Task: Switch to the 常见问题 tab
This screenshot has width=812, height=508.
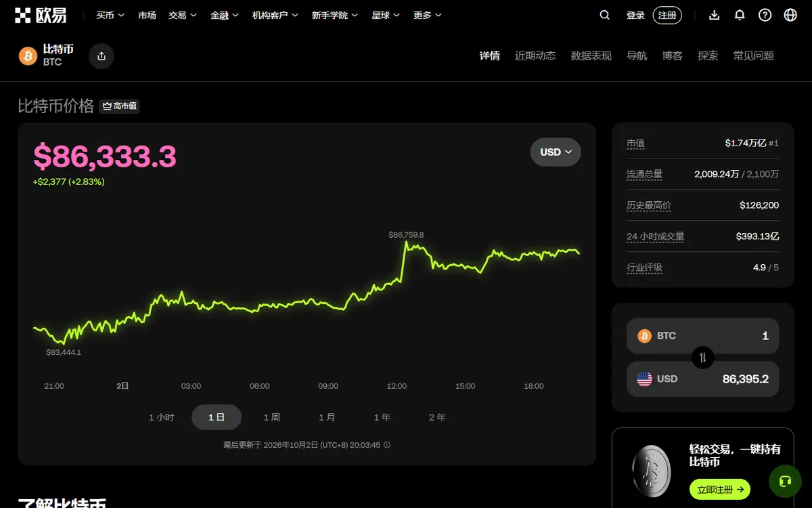Action: pos(754,56)
